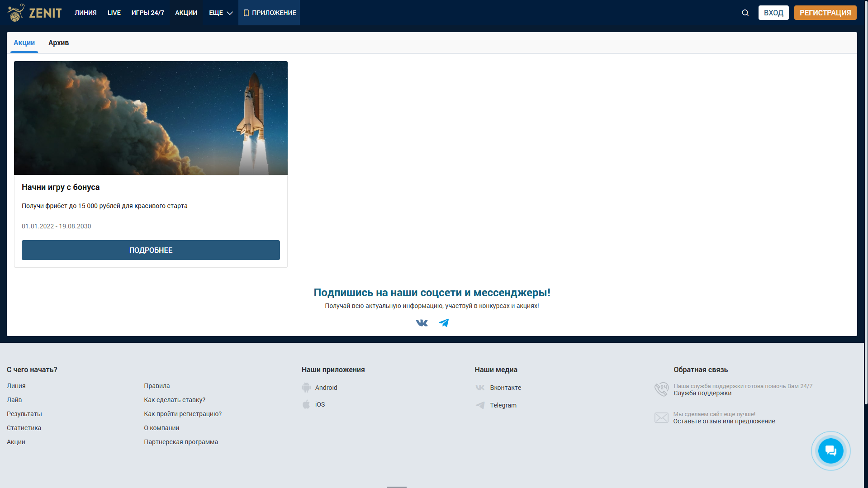
Task: Open the Статистика footer link
Action: (24, 428)
